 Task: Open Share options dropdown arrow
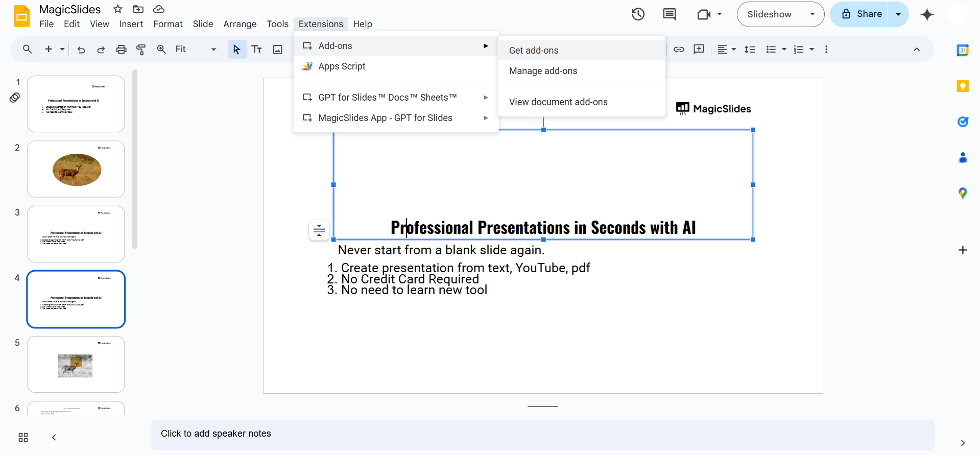point(898,14)
